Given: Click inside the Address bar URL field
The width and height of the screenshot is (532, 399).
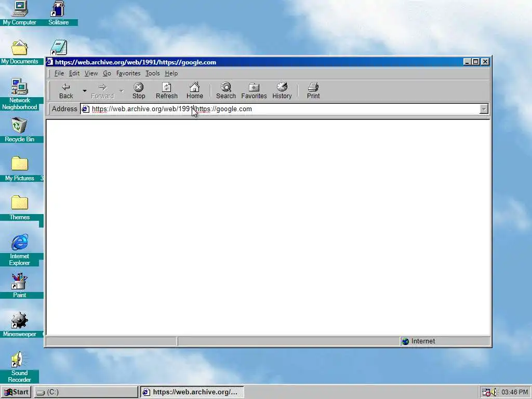Looking at the screenshot, I should (x=284, y=109).
